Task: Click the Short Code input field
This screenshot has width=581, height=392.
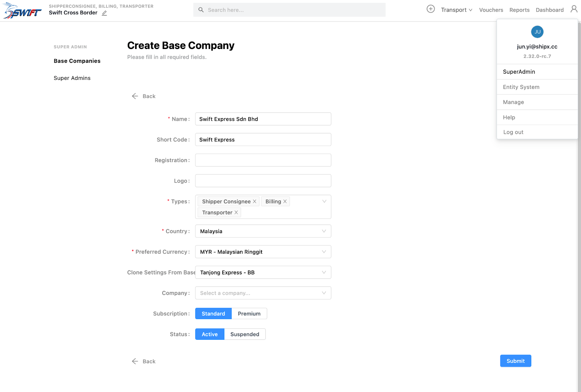Action: (263, 140)
